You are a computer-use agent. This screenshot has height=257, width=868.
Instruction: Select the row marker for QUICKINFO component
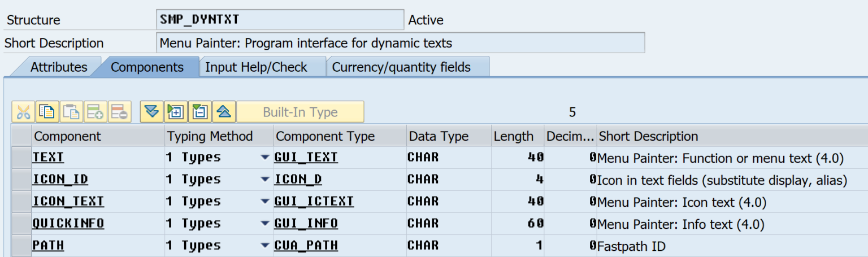click(21, 224)
